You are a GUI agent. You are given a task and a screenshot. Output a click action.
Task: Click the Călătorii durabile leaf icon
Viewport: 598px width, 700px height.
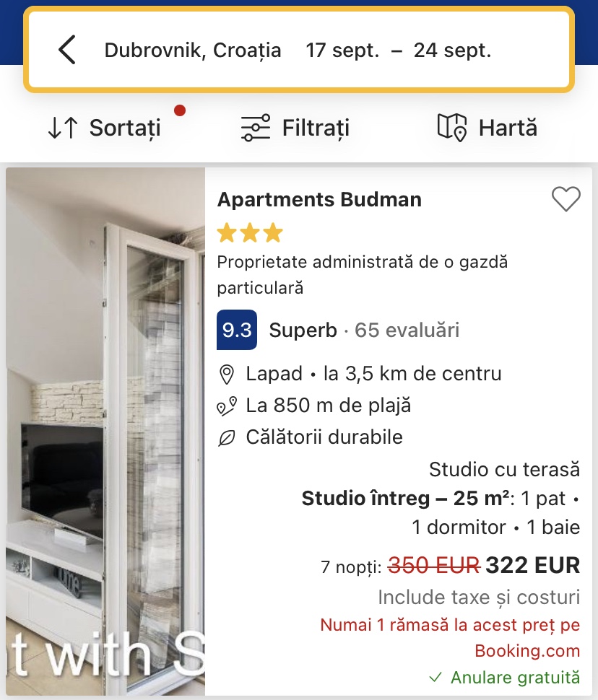click(x=227, y=438)
